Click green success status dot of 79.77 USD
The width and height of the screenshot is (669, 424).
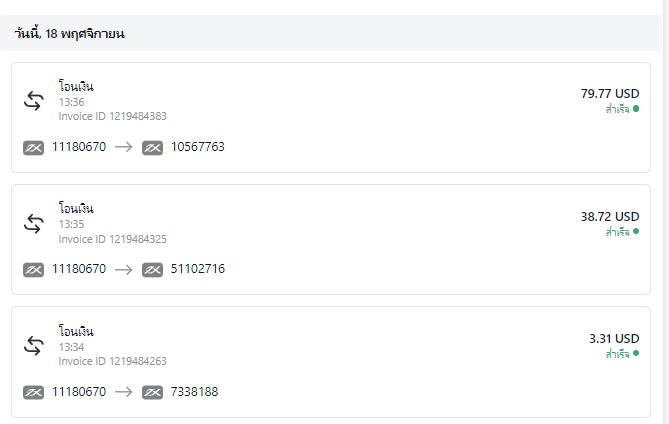(x=636, y=109)
